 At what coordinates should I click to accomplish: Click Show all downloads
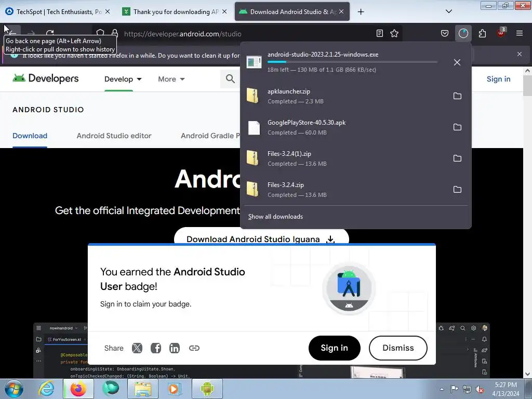[x=275, y=217]
